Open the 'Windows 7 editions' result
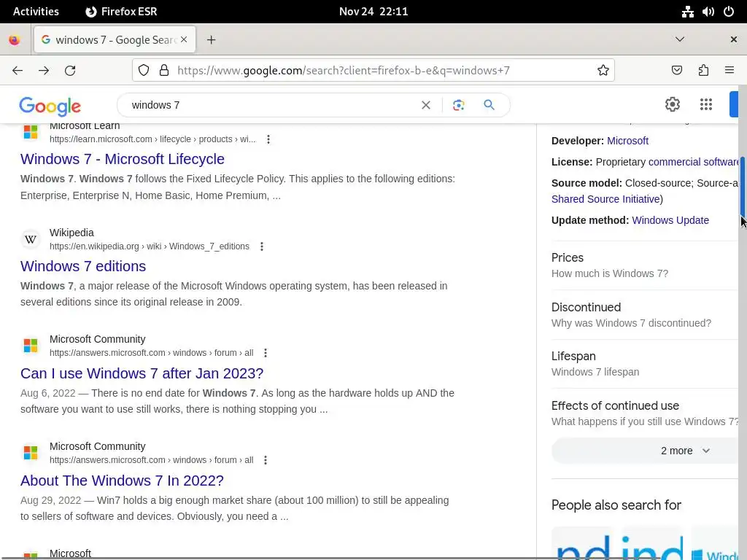 click(83, 266)
